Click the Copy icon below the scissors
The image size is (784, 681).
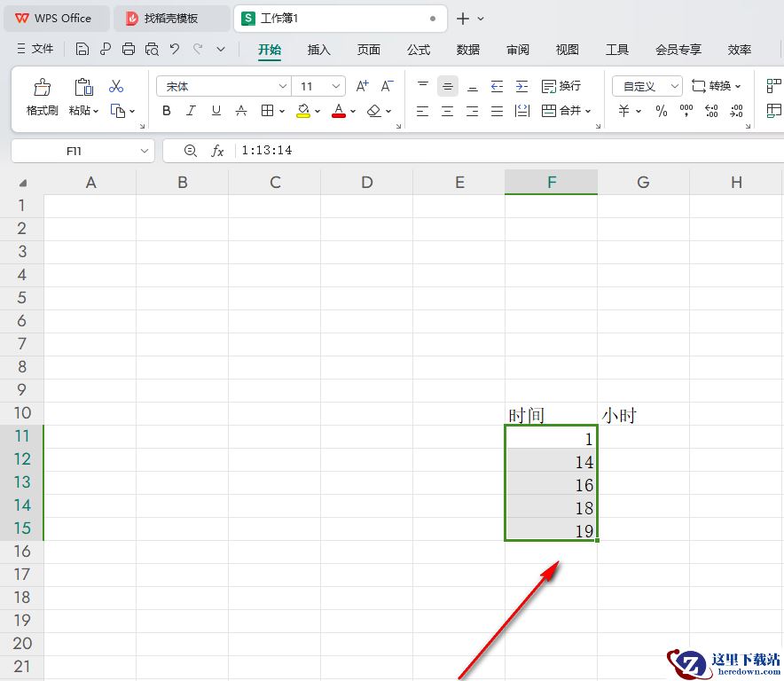[117, 111]
